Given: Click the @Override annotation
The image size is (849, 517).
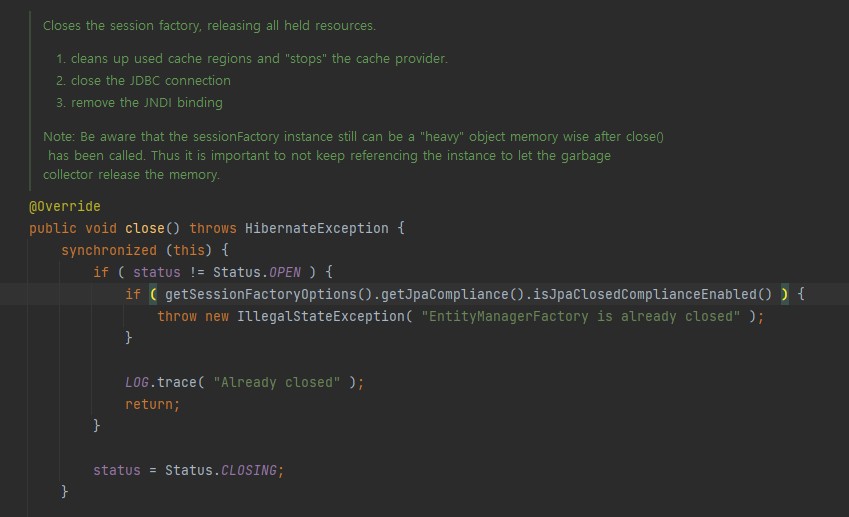Looking at the screenshot, I should pyautogui.click(x=65, y=206).
